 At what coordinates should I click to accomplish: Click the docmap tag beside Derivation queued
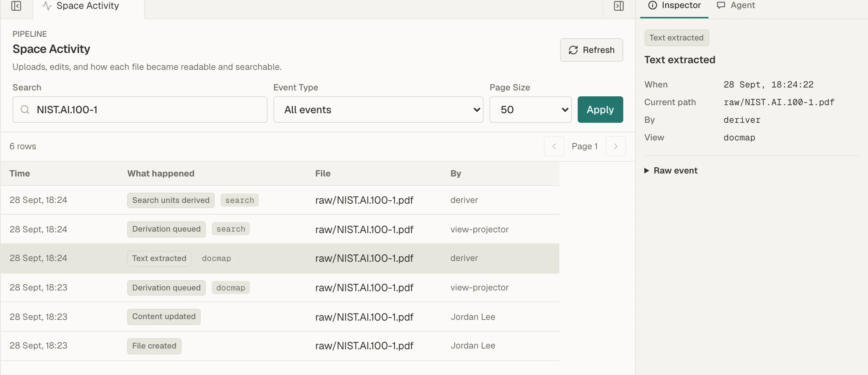point(231,288)
